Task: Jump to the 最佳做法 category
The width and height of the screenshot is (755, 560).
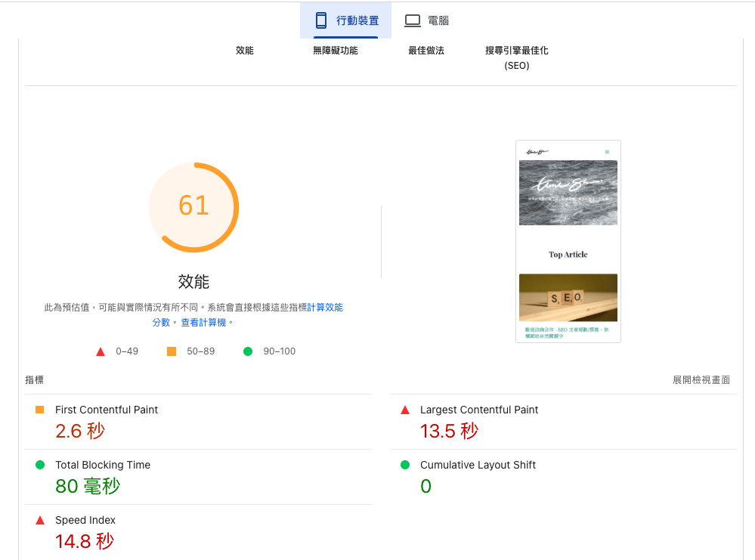Action: point(426,51)
